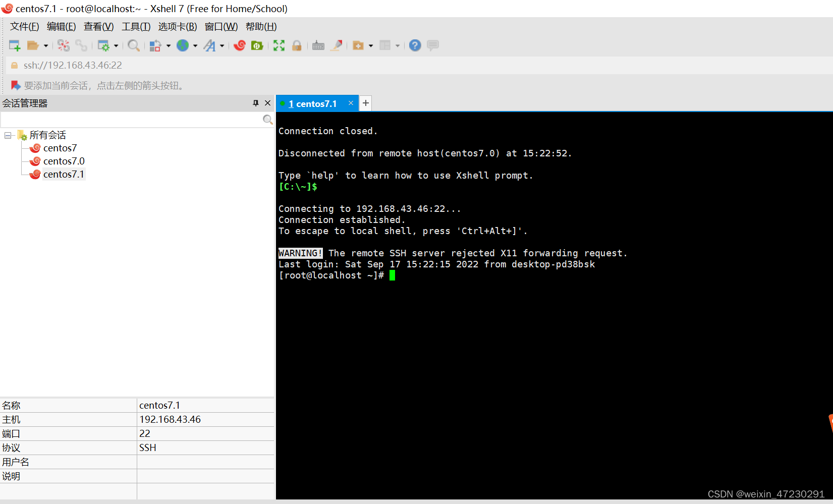This screenshot has width=833, height=504.
Task: Click the 说明 property label
Action: click(x=11, y=476)
